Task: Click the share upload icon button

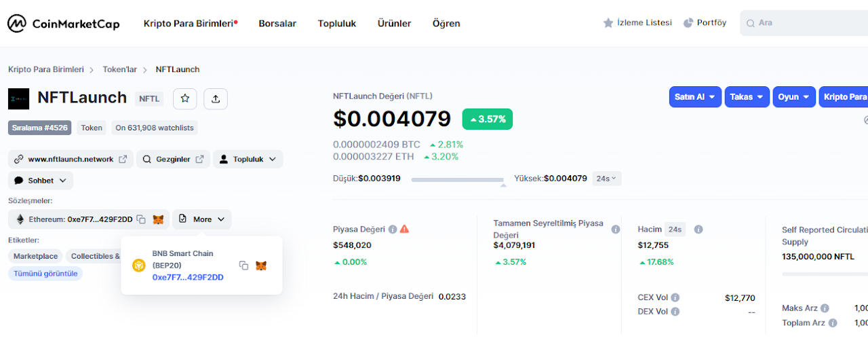Action: 216,98
